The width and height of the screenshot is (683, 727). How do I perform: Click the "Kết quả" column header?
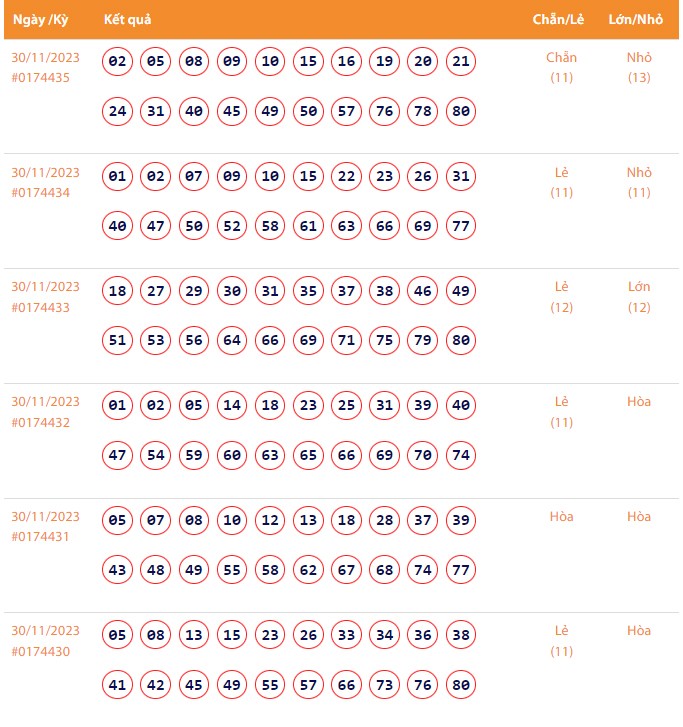127,20
